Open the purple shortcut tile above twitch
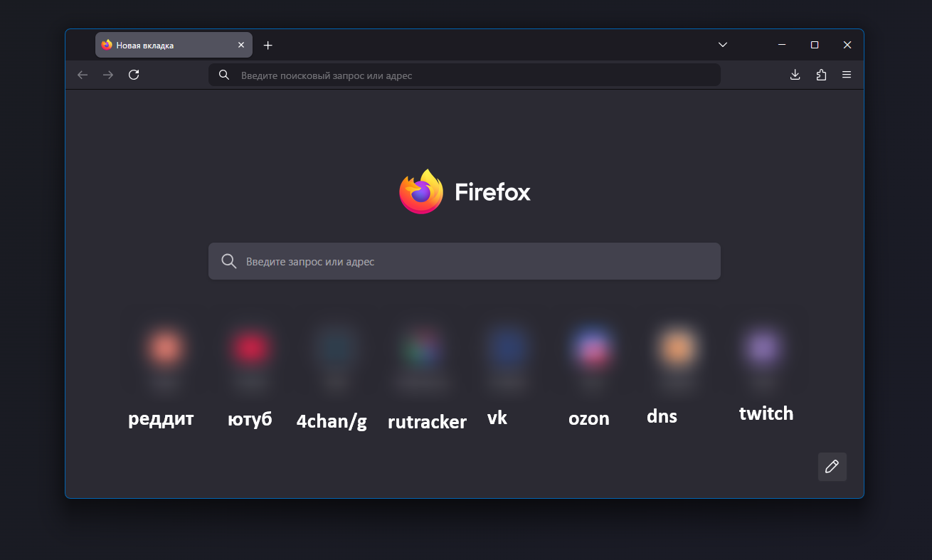Image resolution: width=932 pixels, height=560 pixels. coord(763,349)
